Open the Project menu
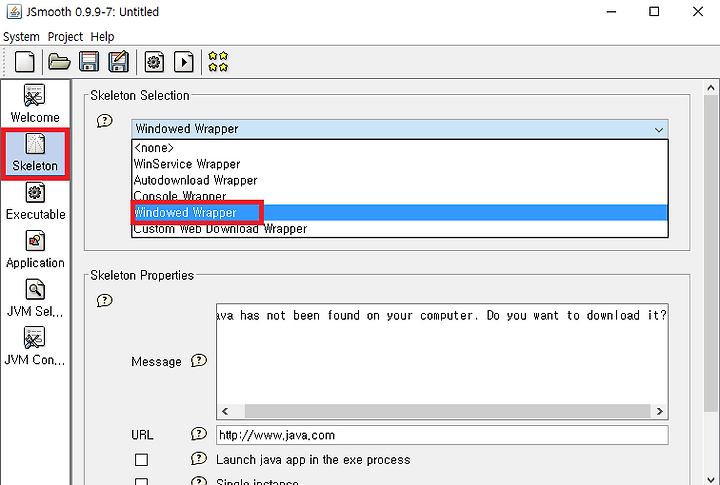This screenshot has height=485, width=720. tap(65, 36)
